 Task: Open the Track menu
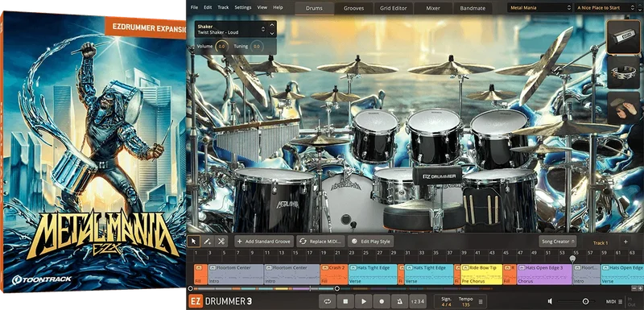coord(224,7)
